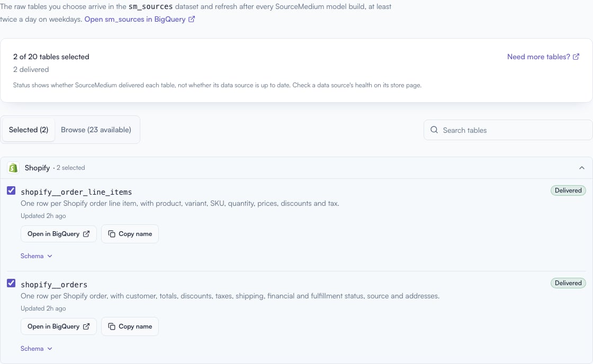Screen dimensions: 593x364
Task: Click "Updated 2h ago" under shopify__order_line_items
Action: click(x=43, y=216)
